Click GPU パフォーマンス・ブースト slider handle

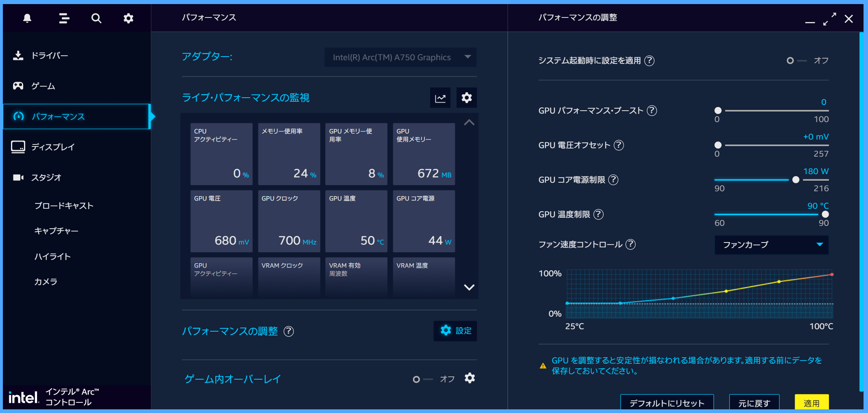pyautogui.click(x=718, y=111)
